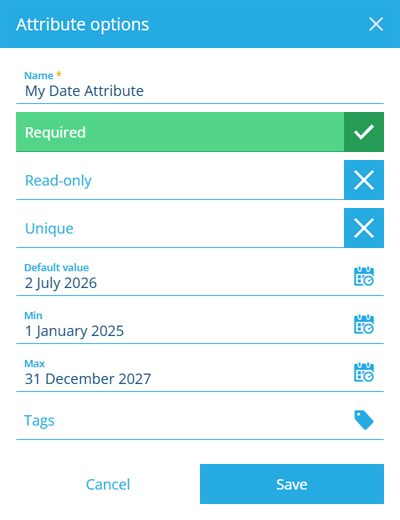The height and width of the screenshot is (520, 400).
Task: Open calendar picker for Default value
Action: click(x=364, y=276)
